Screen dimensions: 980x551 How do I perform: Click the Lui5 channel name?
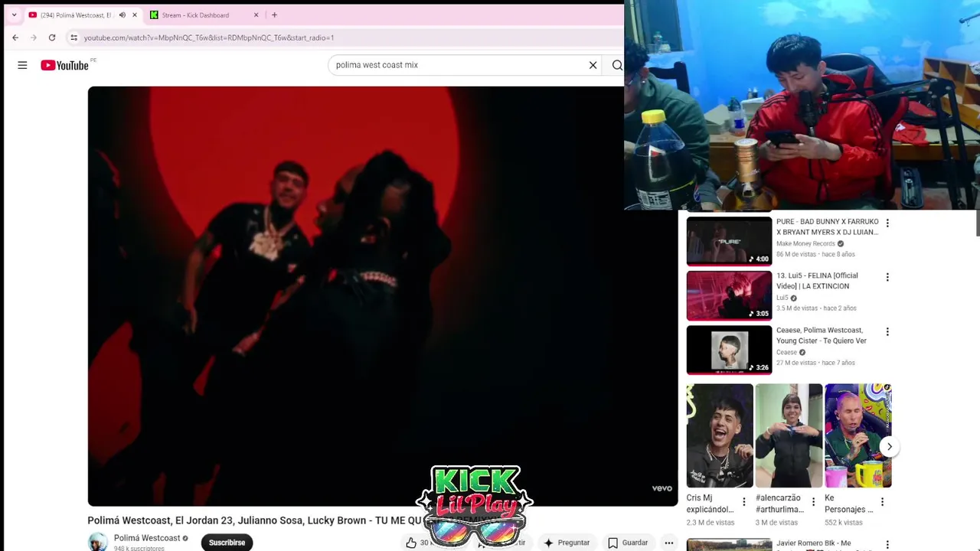pyautogui.click(x=782, y=298)
